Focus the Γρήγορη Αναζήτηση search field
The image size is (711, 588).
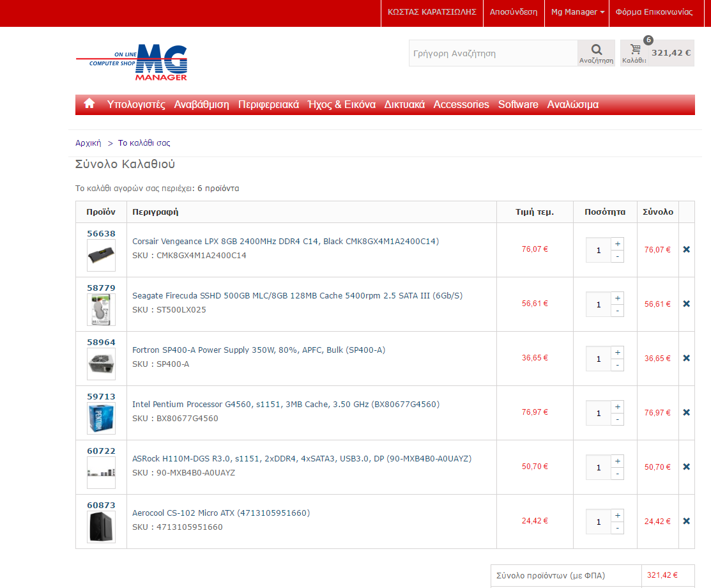[493, 53]
